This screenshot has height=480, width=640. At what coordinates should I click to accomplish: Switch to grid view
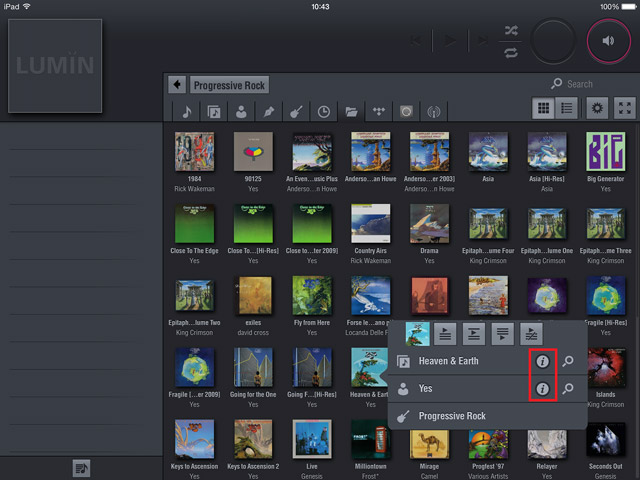543,108
